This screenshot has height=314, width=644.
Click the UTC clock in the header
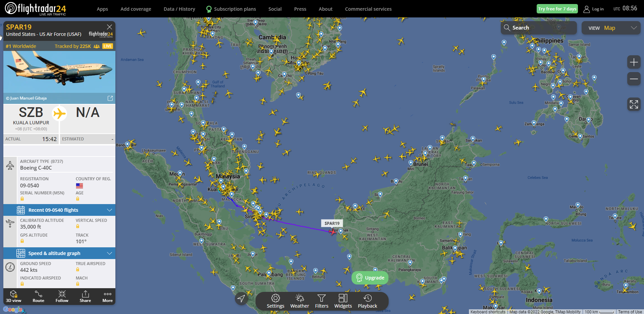(625, 8)
